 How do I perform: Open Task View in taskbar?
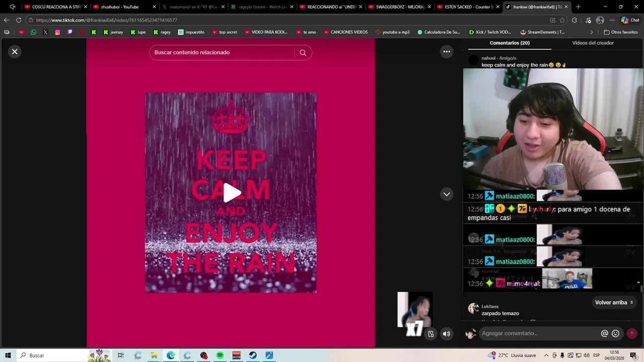(121, 355)
